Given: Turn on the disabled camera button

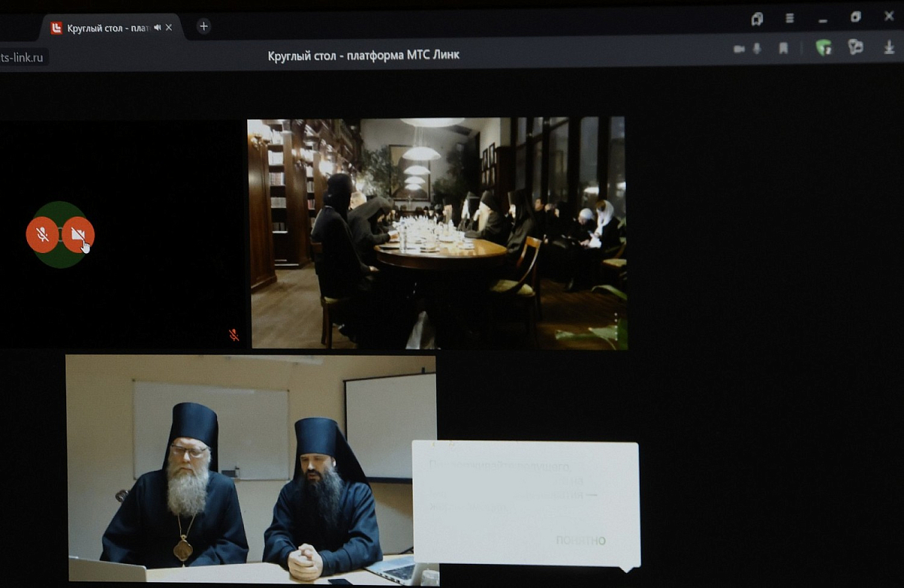Looking at the screenshot, I should pos(78,235).
